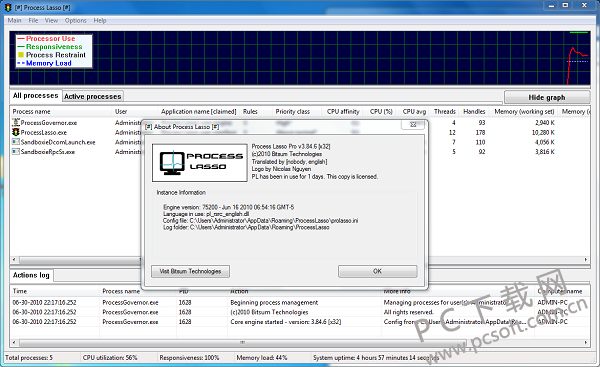
Task: Sort by the CPU affinity column header
Action: [343, 112]
